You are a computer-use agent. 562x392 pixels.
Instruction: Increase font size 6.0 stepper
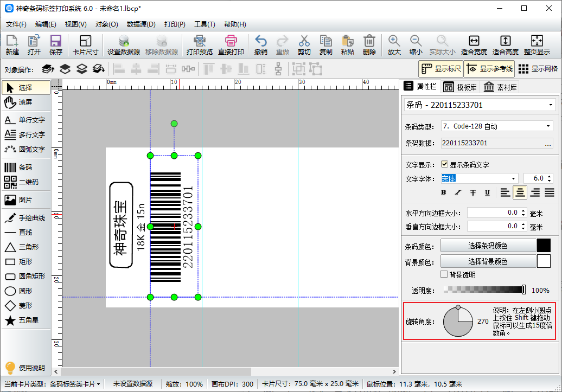(x=550, y=176)
